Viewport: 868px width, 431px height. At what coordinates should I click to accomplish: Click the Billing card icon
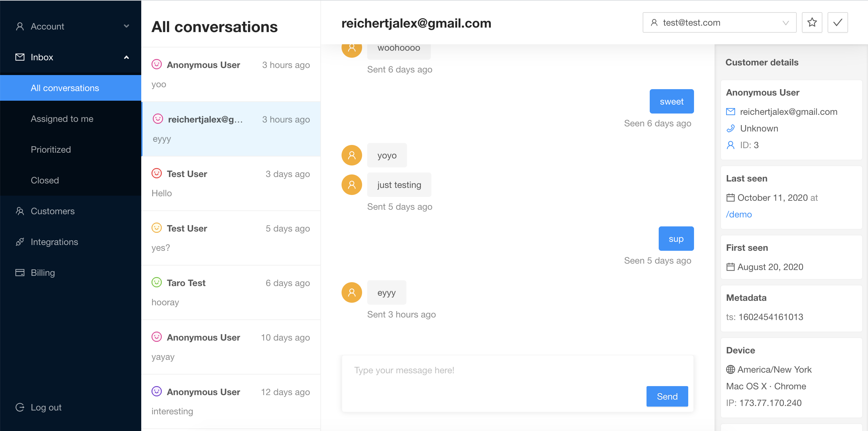[x=20, y=273]
